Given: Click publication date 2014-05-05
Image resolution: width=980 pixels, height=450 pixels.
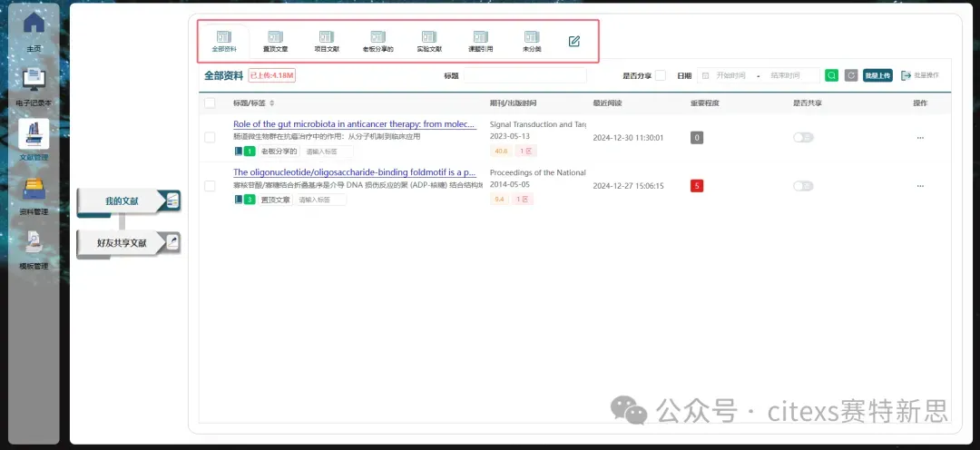Looking at the screenshot, I should (x=510, y=184).
